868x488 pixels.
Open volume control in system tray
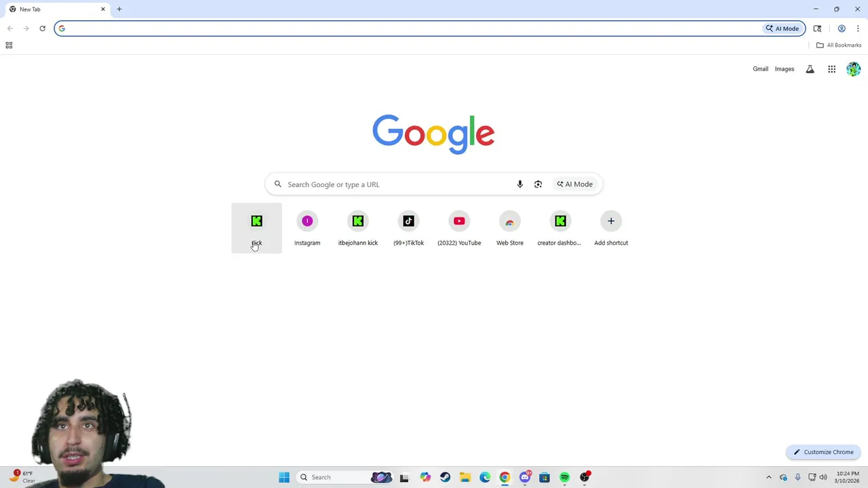[823, 477]
